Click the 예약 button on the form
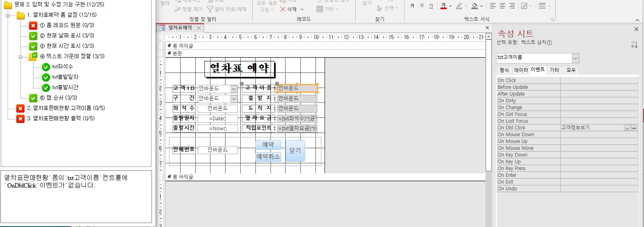This screenshot has height=227, width=644. 268,145
